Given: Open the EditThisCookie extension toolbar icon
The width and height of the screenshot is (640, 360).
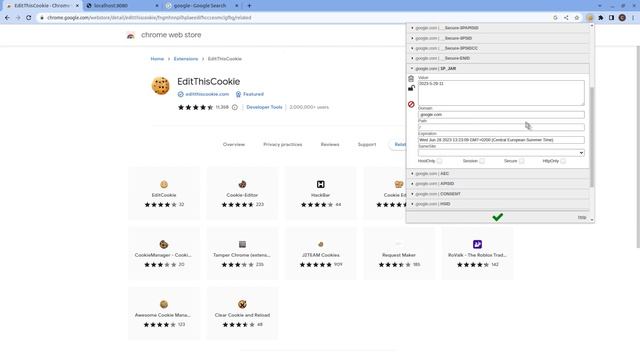Looking at the screenshot, I should 589,18.
